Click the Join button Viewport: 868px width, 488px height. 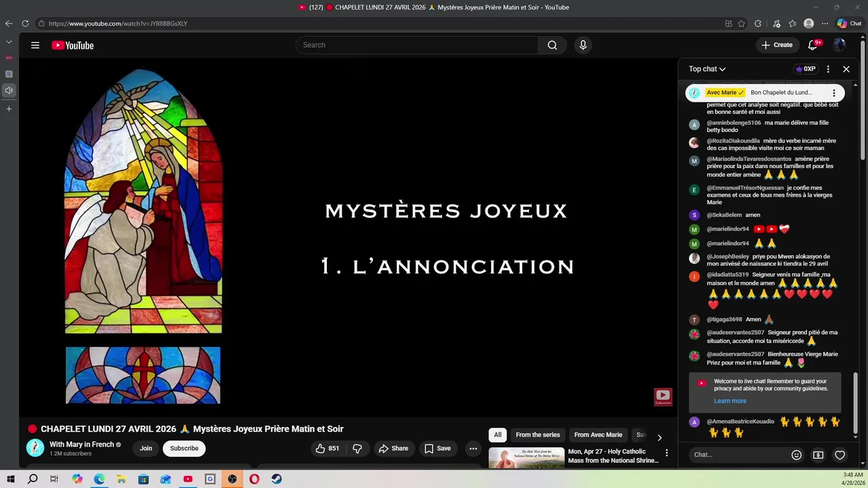(146, 448)
